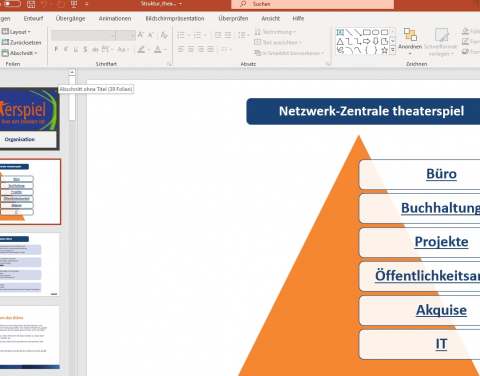Expand the shapes gallery more arrow

[393, 50]
